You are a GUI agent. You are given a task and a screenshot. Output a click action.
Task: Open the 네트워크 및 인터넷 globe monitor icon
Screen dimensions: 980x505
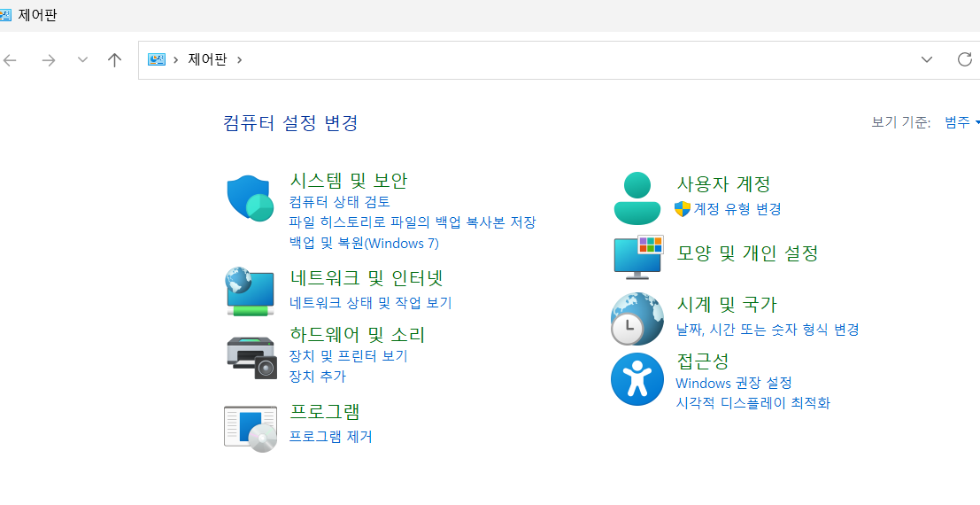tap(250, 291)
